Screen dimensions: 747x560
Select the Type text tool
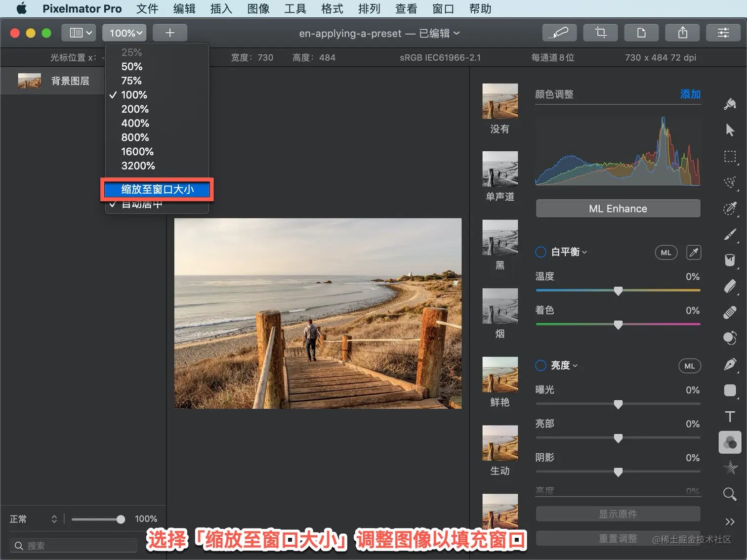730,416
